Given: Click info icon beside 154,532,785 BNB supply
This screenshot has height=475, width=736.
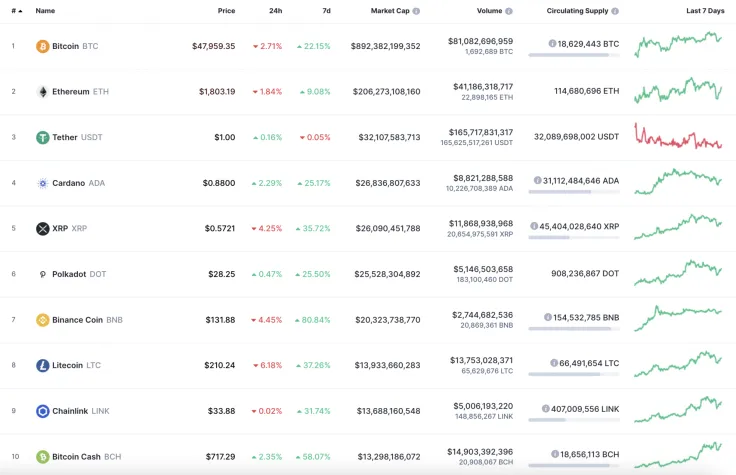Looking at the screenshot, I should coord(548,317).
